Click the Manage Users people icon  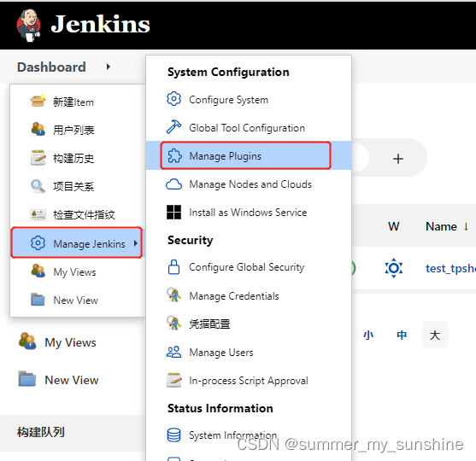click(174, 352)
